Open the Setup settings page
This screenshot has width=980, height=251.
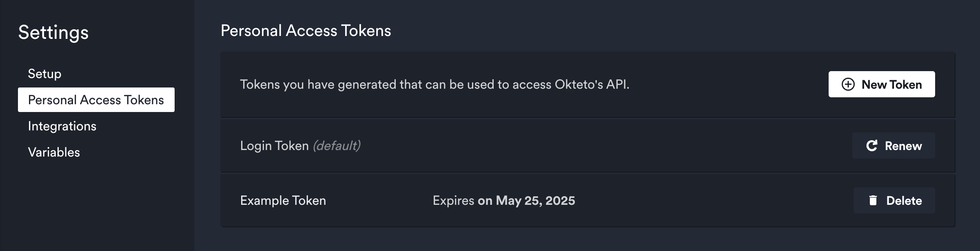pyautogui.click(x=44, y=74)
